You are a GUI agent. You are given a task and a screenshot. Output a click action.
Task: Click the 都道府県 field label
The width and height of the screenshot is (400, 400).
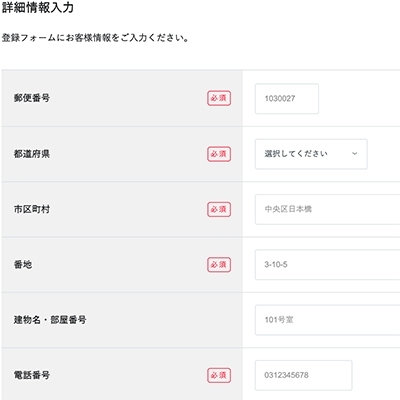coord(32,154)
